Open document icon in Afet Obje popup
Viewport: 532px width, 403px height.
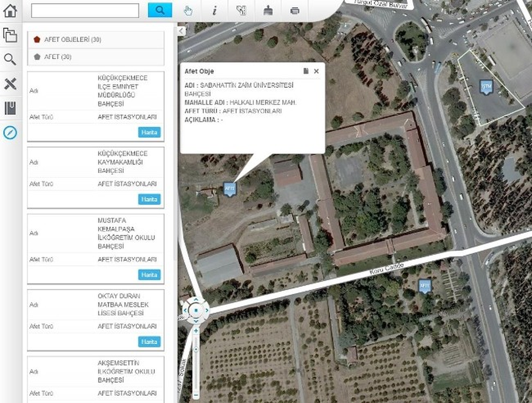pos(306,71)
